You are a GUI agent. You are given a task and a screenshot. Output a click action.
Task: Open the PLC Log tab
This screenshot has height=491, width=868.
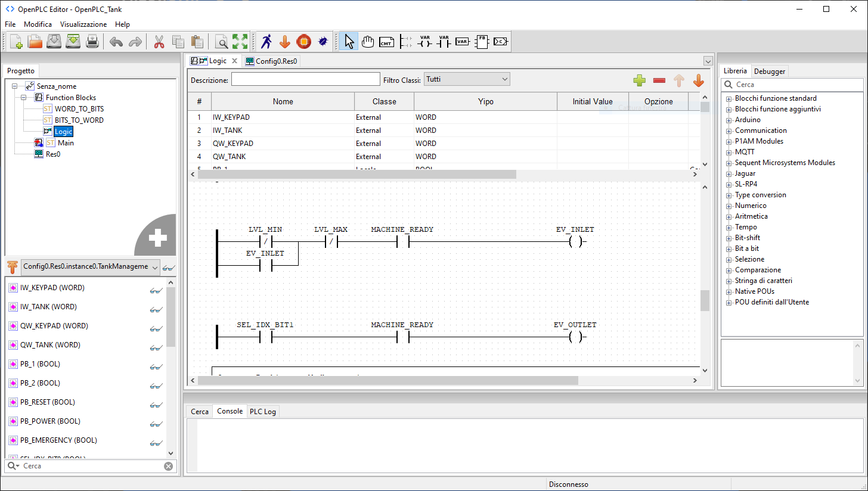click(263, 412)
